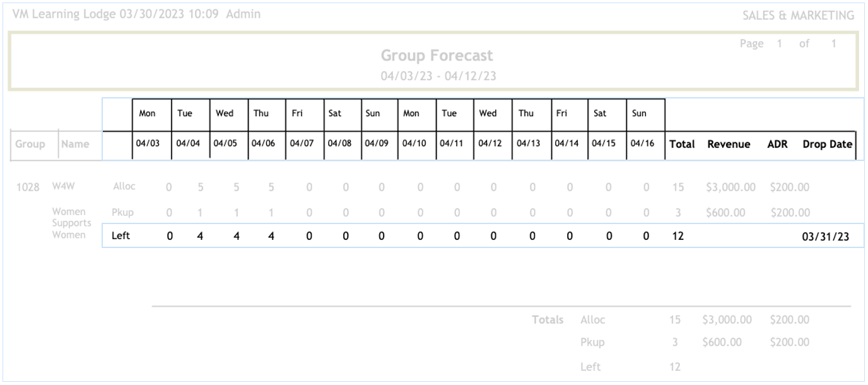Click the Group Forecast report title
Screen dimensions: 868x385
(x=436, y=56)
